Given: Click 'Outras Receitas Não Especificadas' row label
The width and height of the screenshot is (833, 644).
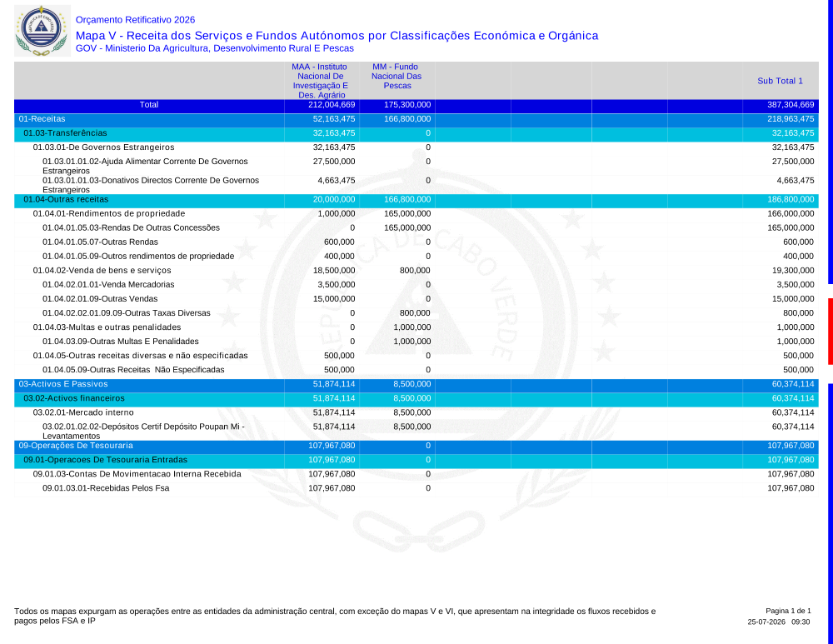Looking at the screenshot, I should point(133,370).
